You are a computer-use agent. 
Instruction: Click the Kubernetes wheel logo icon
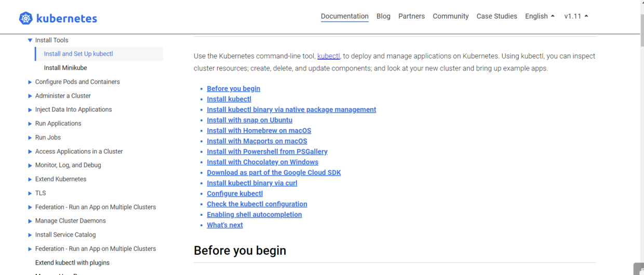[25, 18]
